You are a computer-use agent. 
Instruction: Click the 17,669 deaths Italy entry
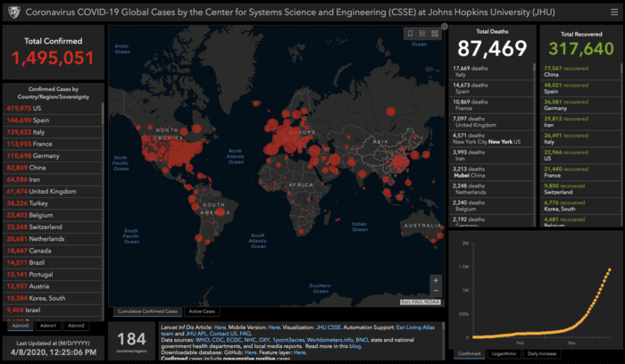(x=491, y=71)
